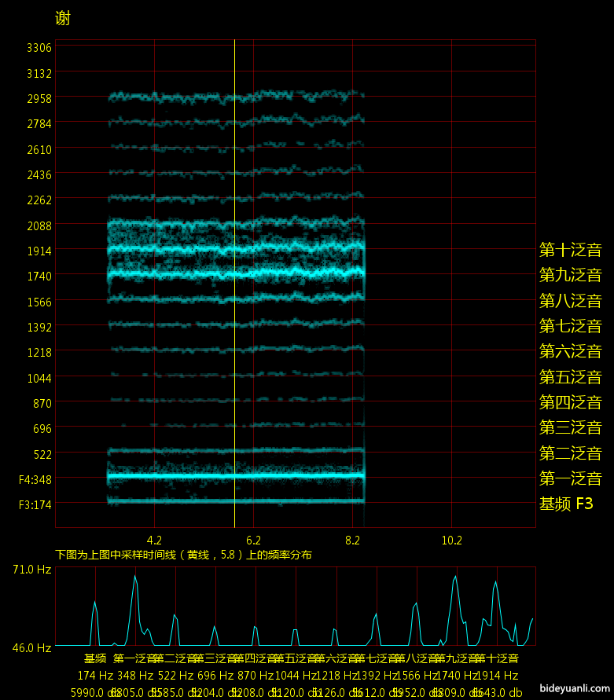Click the F3:174 y-axis label
Image resolution: width=614 pixels, height=700 pixels.
pyautogui.click(x=35, y=504)
